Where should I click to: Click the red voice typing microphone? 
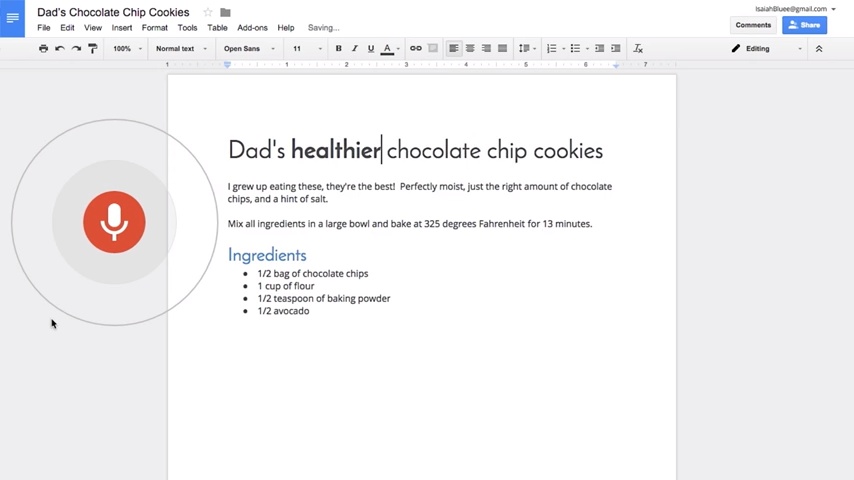[x=114, y=222]
